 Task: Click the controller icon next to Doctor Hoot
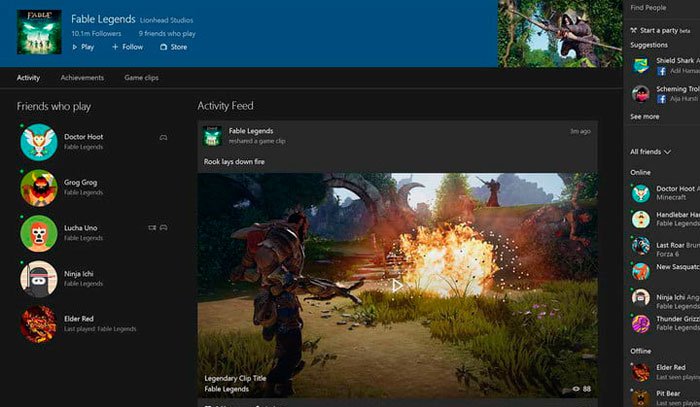pyautogui.click(x=163, y=137)
